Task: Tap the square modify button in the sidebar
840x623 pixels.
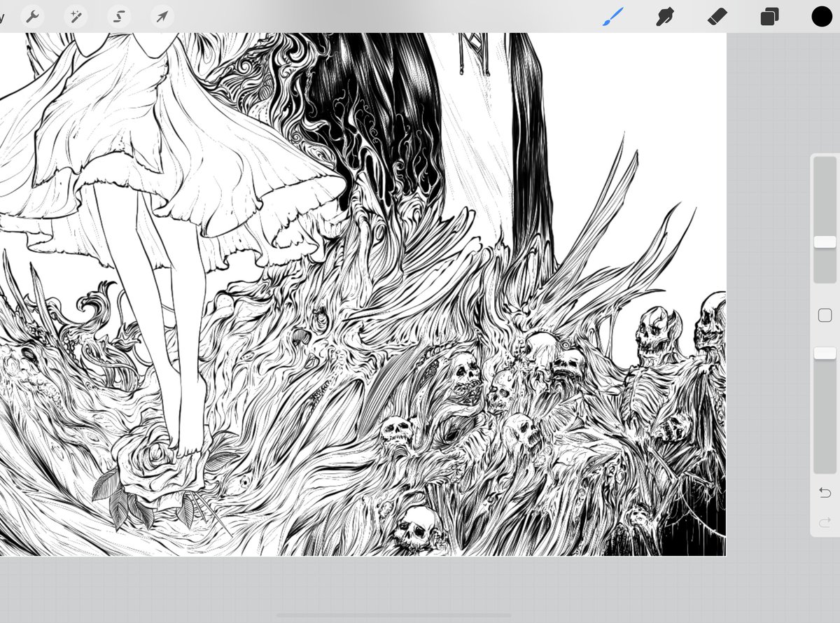Action: (825, 315)
